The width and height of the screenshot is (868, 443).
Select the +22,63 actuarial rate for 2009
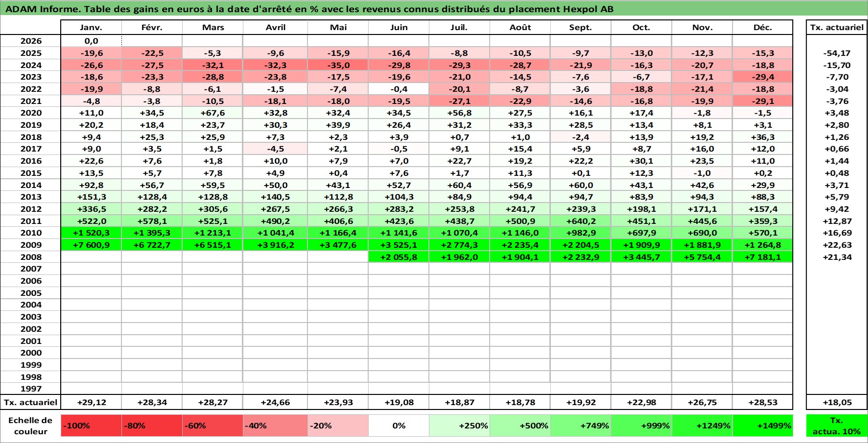[x=837, y=245]
